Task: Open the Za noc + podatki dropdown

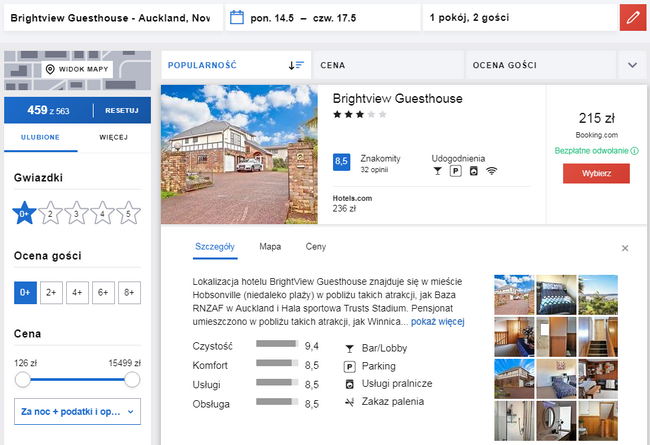Action: [x=78, y=411]
